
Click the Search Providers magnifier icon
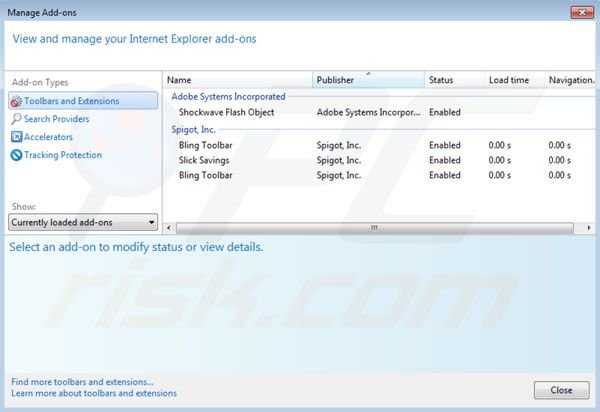pyautogui.click(x=16, y=119)
